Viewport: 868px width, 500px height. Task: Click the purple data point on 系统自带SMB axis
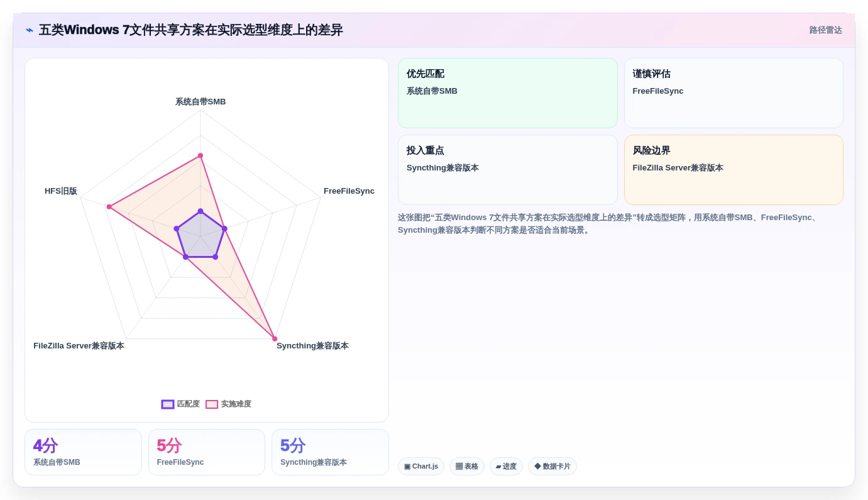click(x=201, y=211)
